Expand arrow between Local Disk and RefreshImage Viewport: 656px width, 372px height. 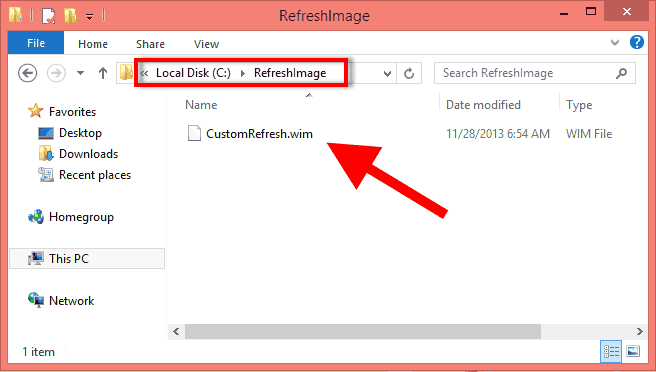pyautogui.click(x=243, y=73)
